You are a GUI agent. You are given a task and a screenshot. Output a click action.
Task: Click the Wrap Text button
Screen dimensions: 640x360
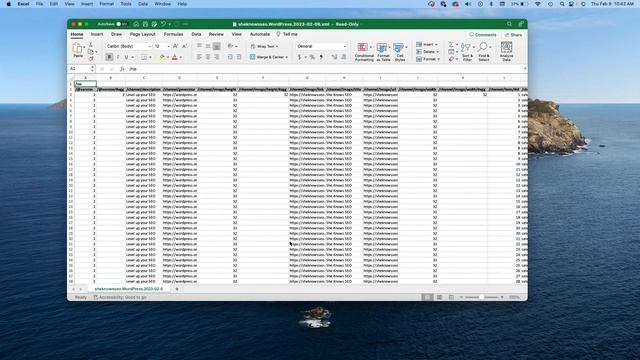(x=264, y=47)
